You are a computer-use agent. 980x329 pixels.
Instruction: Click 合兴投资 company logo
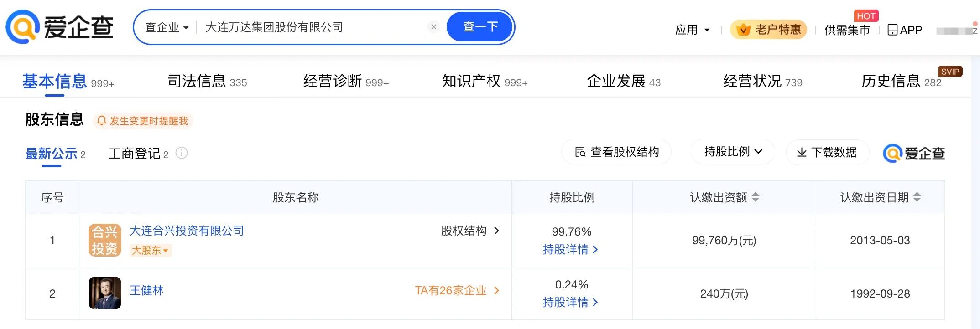click(x=104, y=240)
